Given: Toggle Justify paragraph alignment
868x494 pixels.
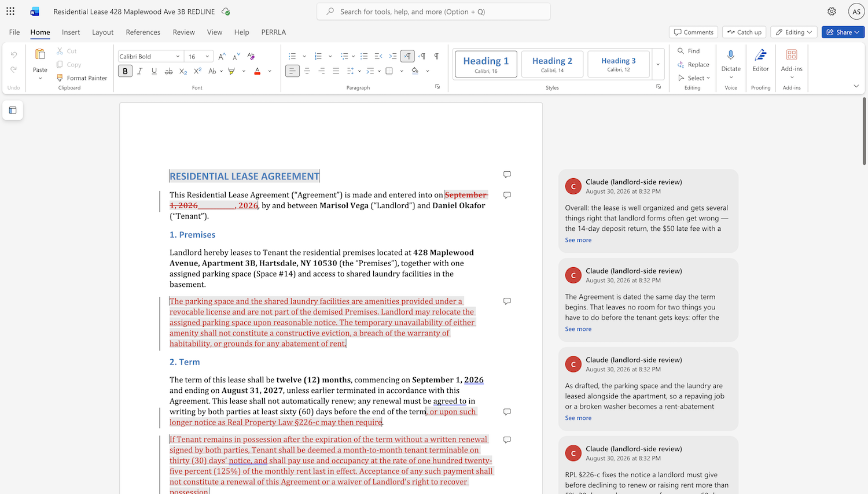Looking at the screenshot, I should (x=336, y=71).
